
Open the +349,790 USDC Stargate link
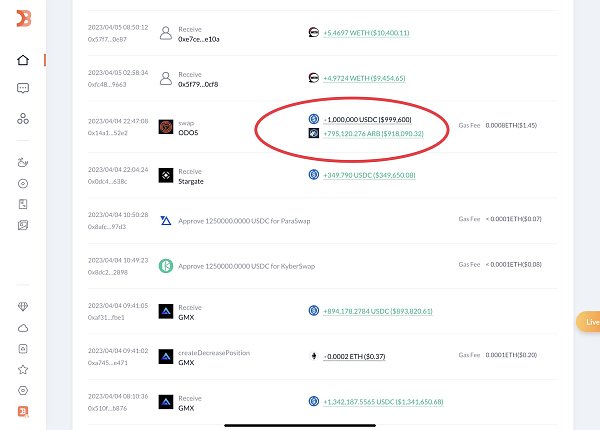point(369,175)
